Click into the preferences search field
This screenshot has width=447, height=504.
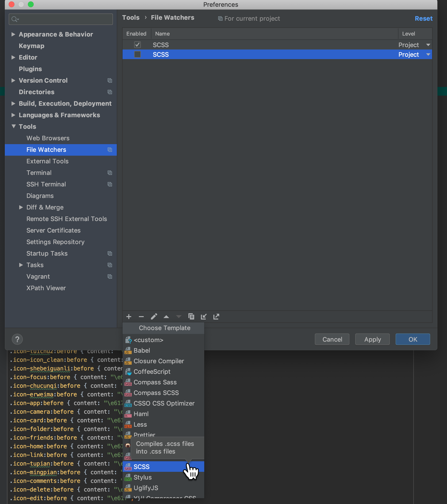[x=61, y=19]
